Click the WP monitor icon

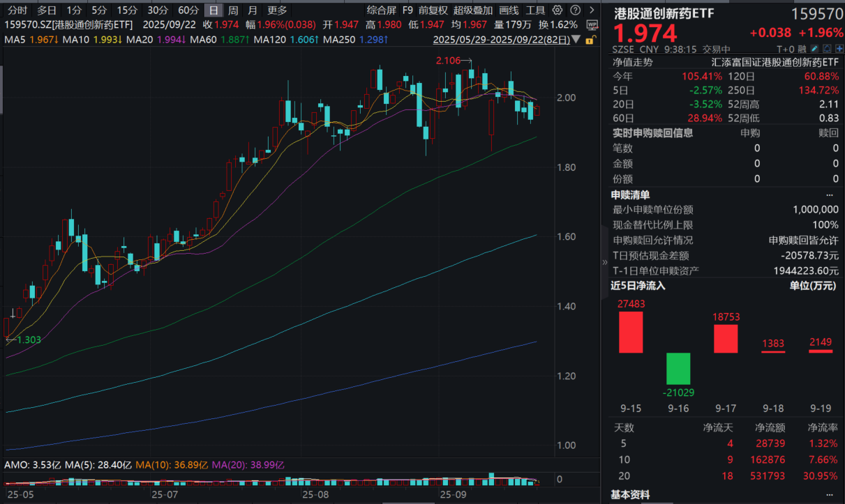592,24
